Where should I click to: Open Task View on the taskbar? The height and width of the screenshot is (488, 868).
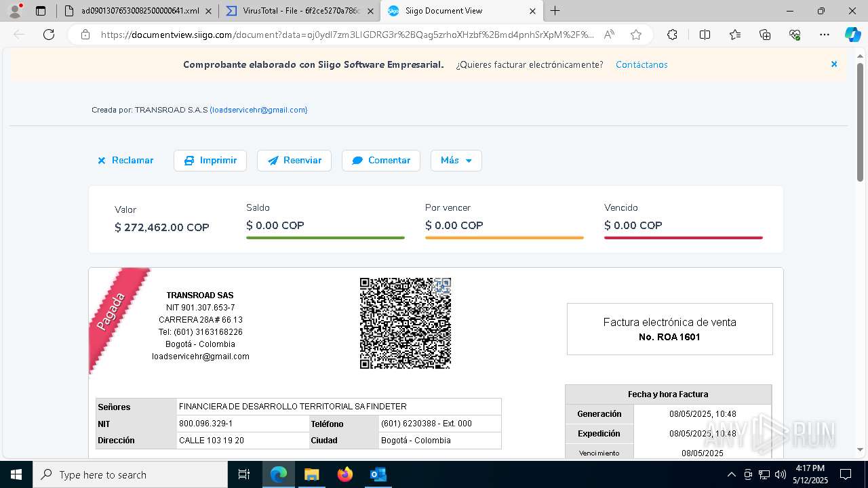[x=244, y=474]
